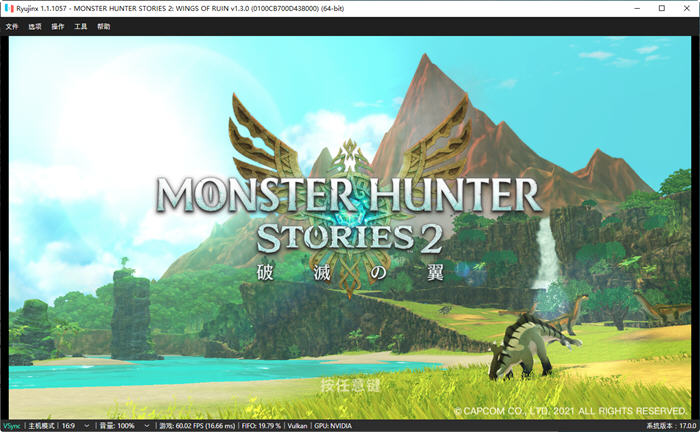The width and height of the screenshot is (700, 432).
Task: Open the 帮助 (Help) menu
Action: (104, 27)
